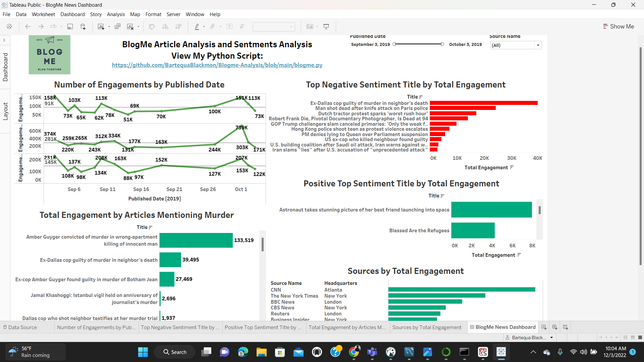Click the Save icon in the toolbar

pyautogui.click(x=70, y=26)
